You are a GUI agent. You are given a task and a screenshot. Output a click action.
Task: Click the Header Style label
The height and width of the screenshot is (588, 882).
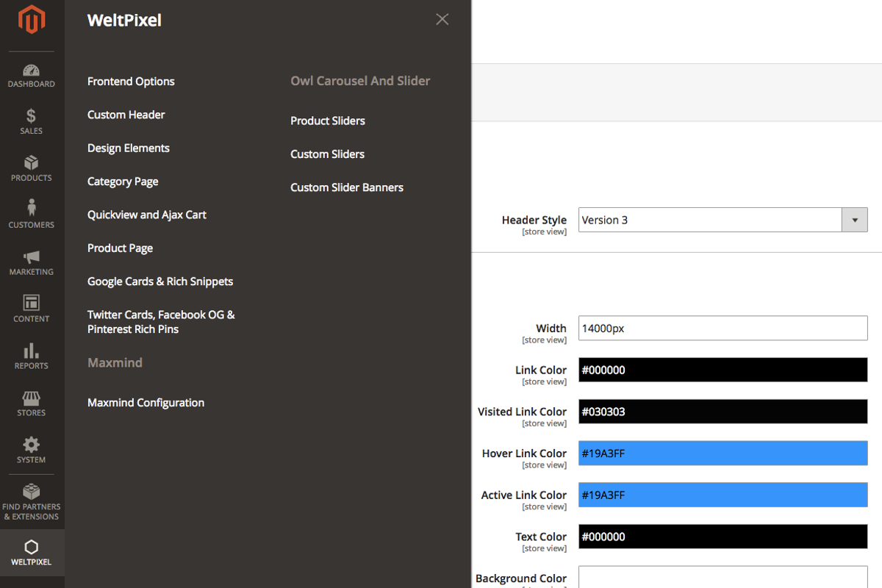[534, 220]
